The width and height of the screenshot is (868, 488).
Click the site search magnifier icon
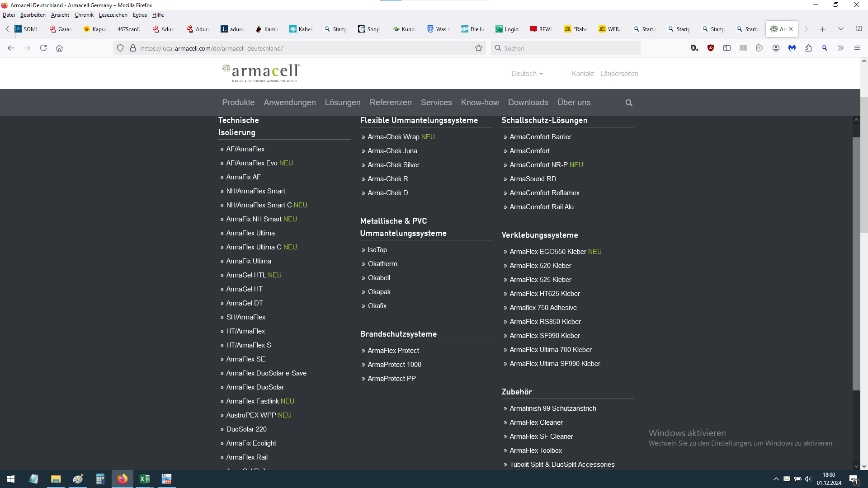tap(628, 103)
